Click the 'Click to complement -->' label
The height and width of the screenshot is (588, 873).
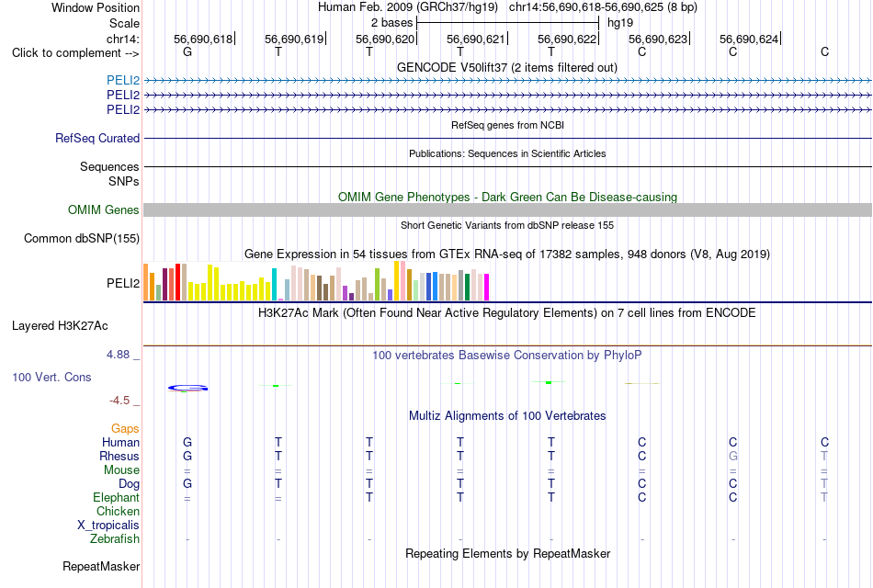75,53
